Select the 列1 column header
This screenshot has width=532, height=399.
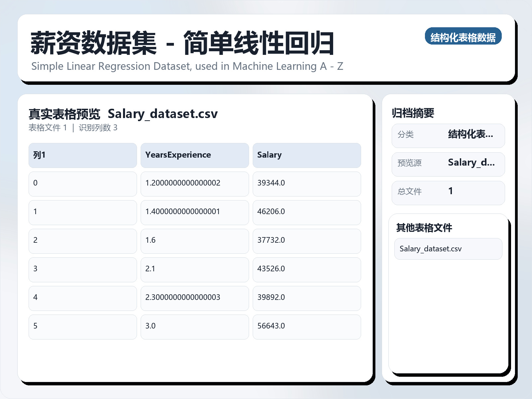[x=82, y=155]
